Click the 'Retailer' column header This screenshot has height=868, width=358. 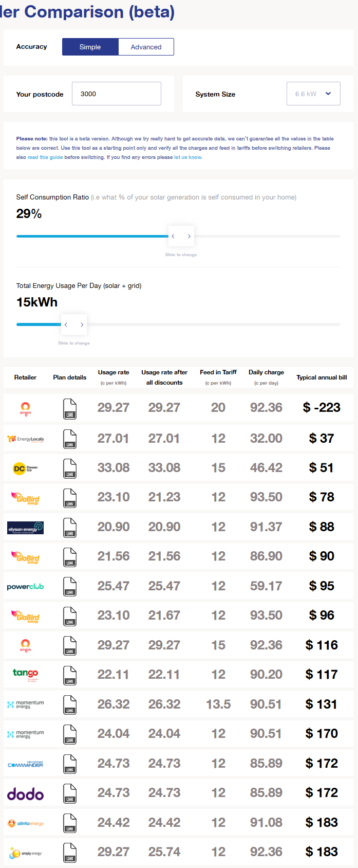pyautogui.click(x=25, y=377)
